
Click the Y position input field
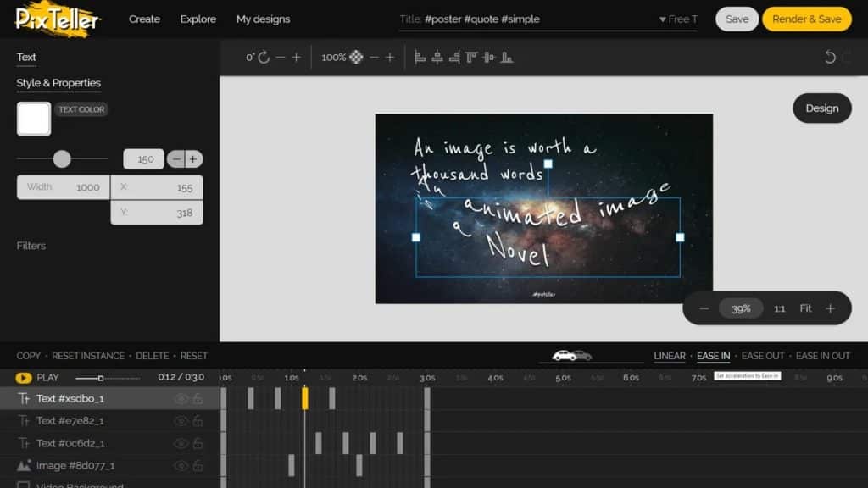click(x=157, y=213)
